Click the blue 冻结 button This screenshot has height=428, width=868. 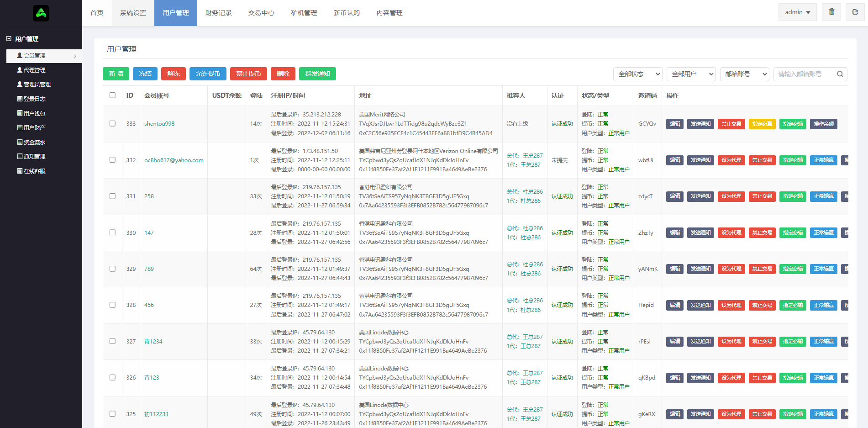(145, 74)
